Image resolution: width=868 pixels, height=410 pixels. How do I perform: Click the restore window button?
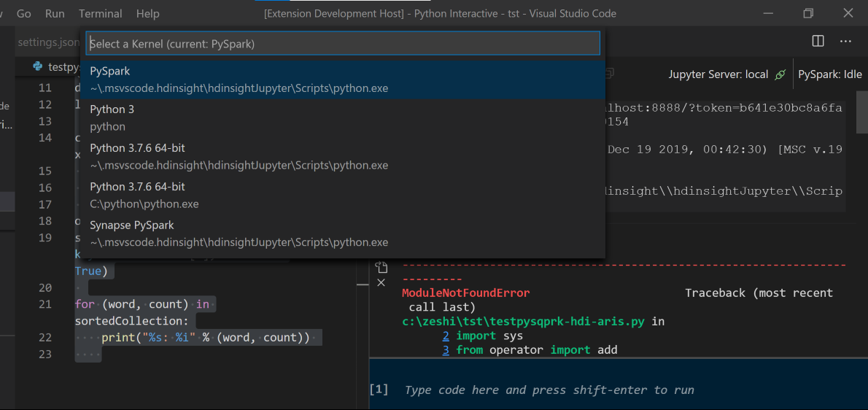point(808,13)
